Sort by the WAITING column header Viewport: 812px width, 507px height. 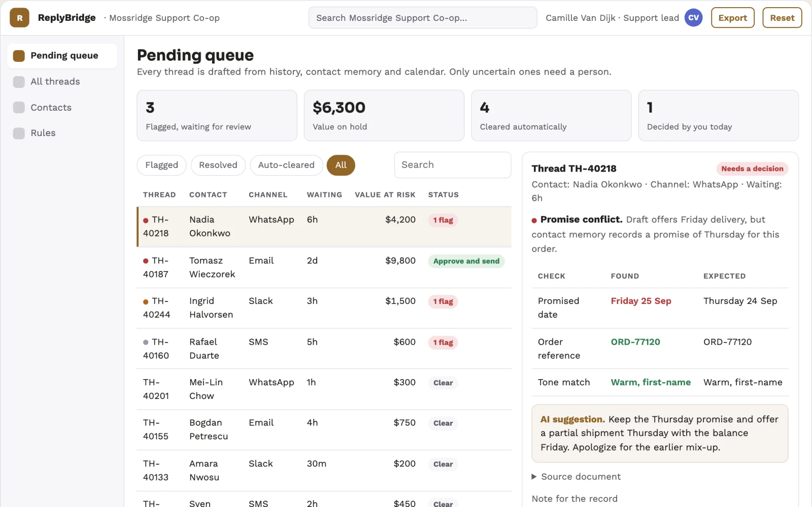coord(324,195)
